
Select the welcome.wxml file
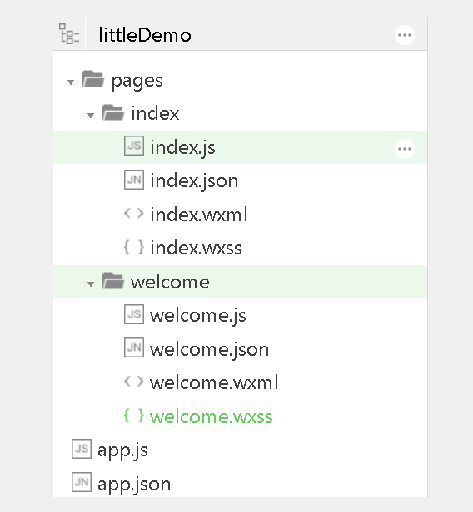(x=214, y=382)
